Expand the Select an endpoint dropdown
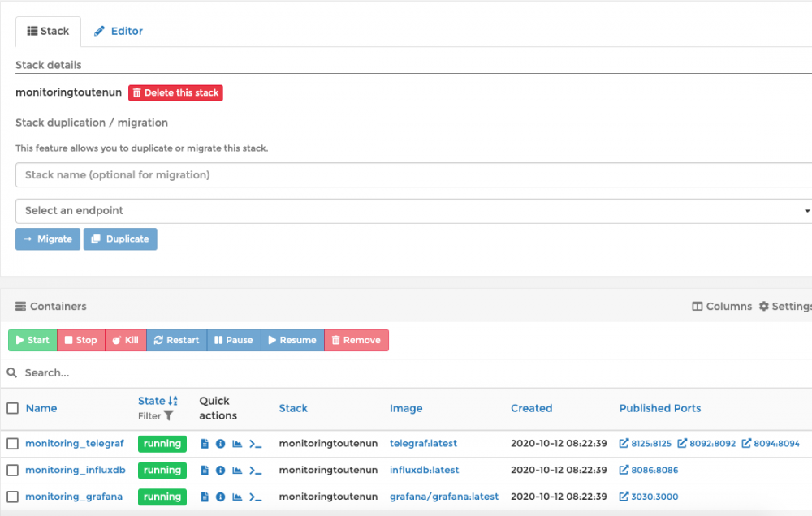The width and height of the screenshot is (812, 516). click(413, 211)
